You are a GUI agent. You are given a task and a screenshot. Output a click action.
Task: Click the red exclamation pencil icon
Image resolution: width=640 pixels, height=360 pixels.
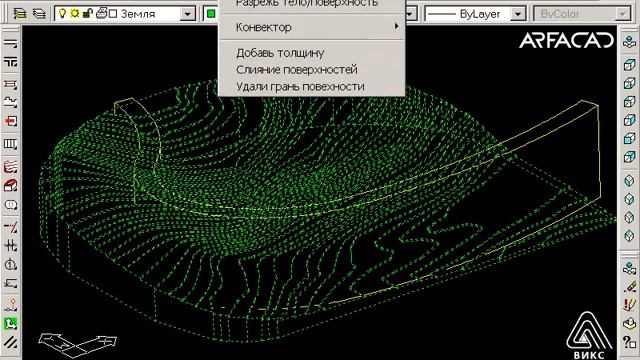click(629, 305)
